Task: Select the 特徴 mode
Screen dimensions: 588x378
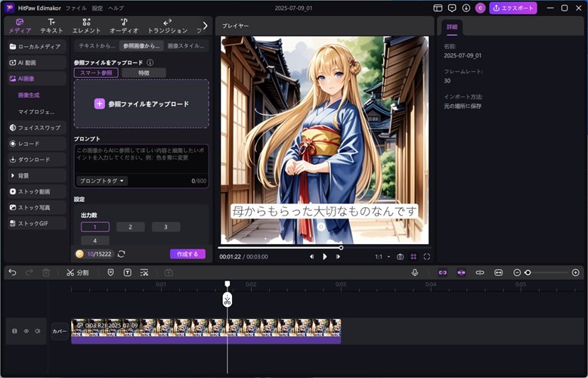Action: pos(144,73)
